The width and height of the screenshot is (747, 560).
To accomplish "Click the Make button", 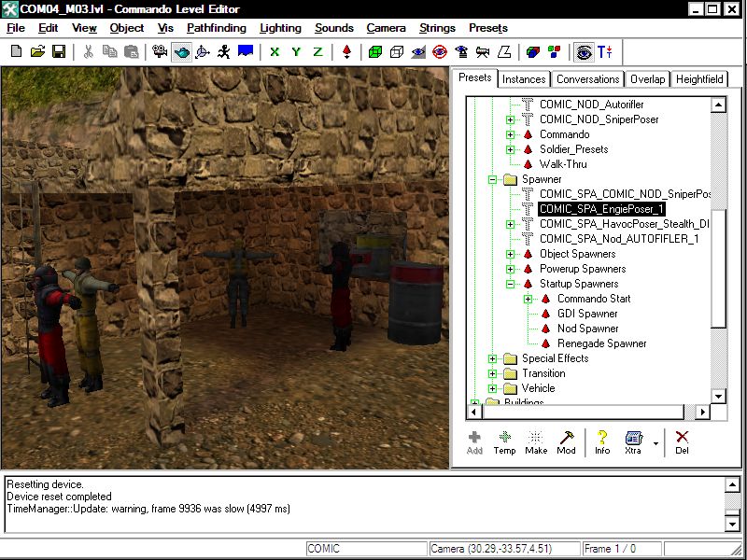I will [536, 441].
